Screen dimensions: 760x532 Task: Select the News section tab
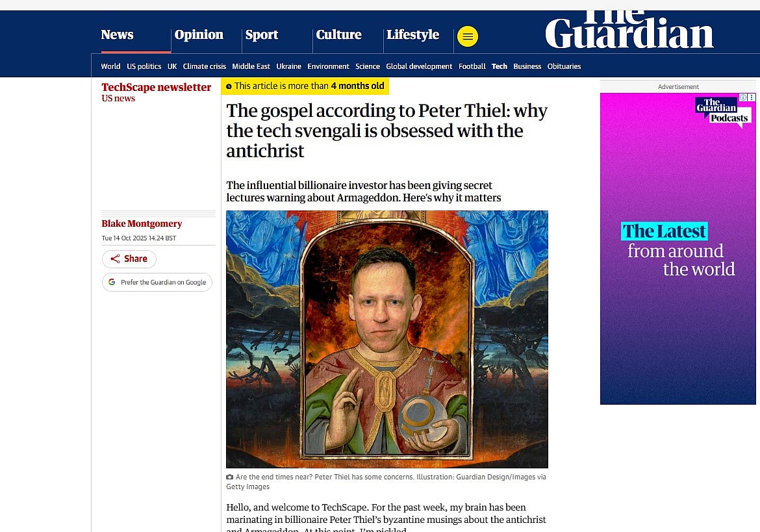[x=118, y=34]
